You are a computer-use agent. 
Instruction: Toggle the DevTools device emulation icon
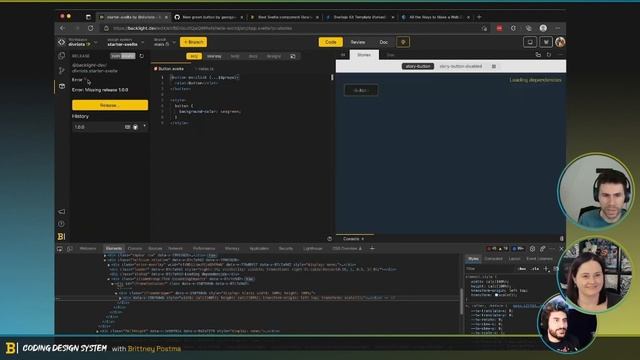[x=70, y=249]
